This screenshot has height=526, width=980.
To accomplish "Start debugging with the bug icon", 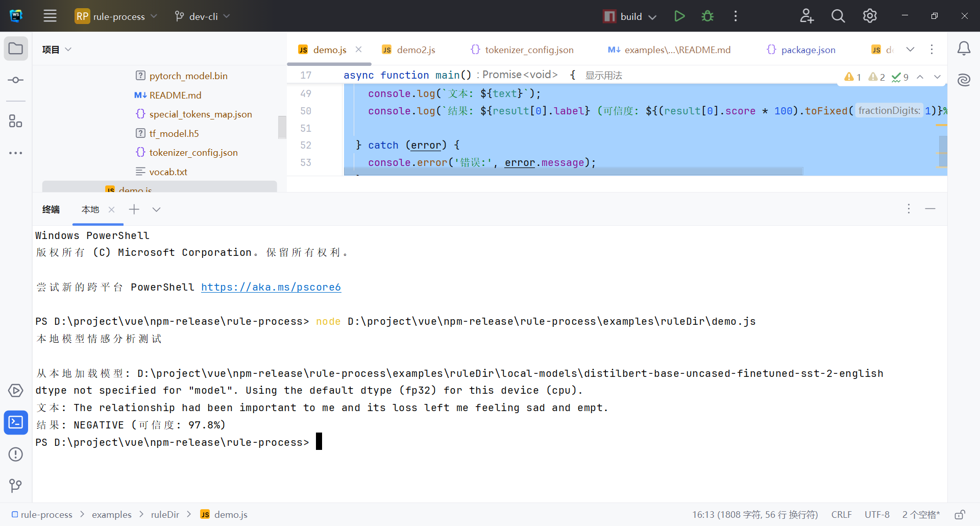I will (x=707, y=16).
